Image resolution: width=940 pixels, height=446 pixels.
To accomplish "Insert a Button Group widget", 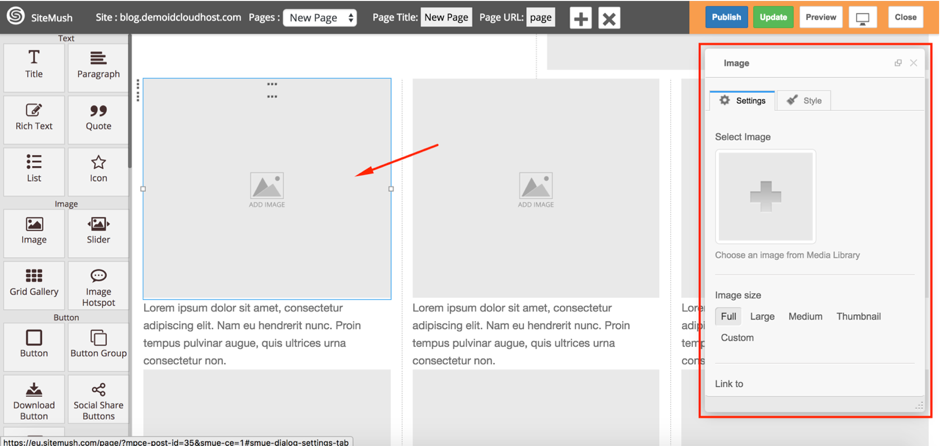I will pos(98,347).
